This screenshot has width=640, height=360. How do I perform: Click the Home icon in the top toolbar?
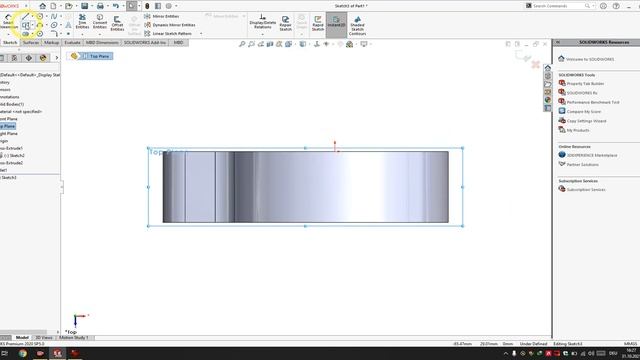tap(42, 6)
